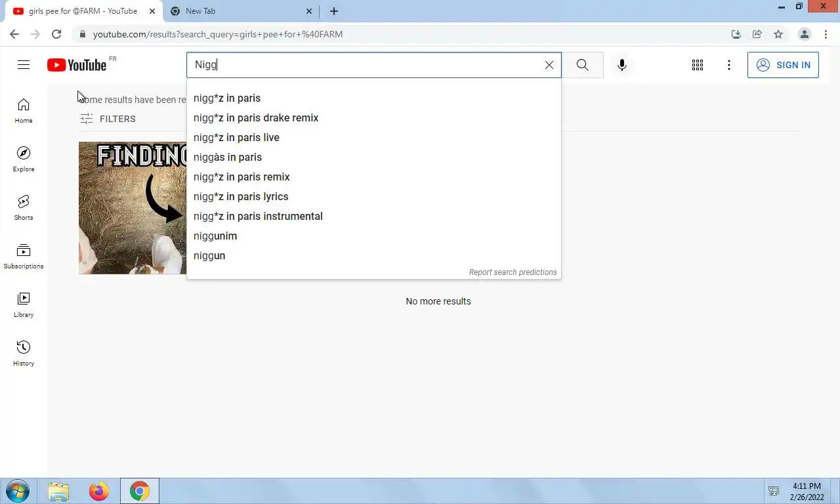Click the SIGN IN button

pyautogui.click(x=783, y=65)
